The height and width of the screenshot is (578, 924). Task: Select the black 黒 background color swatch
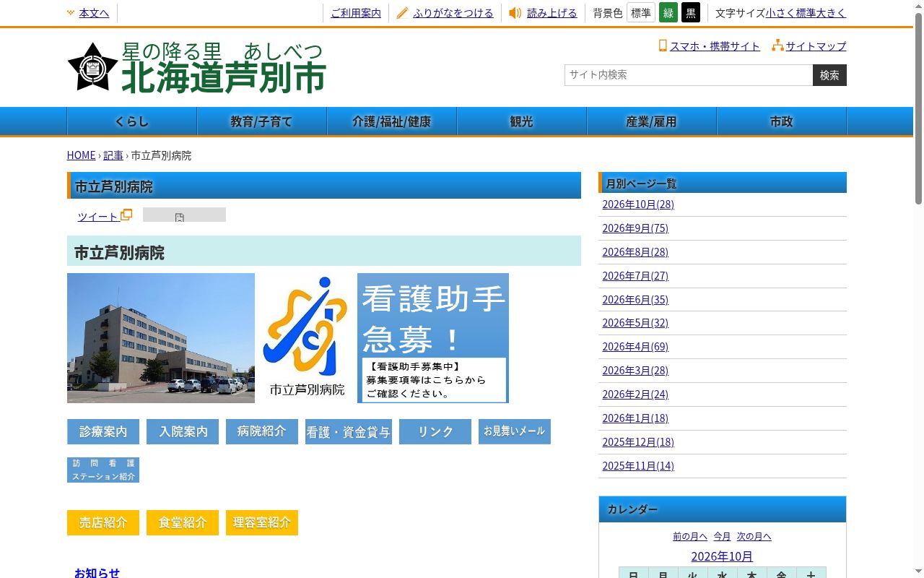691,13
